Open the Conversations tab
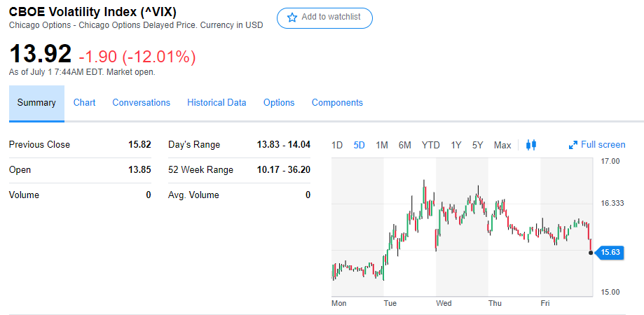Viewport: 644px width, 315px height. coord(142,102)
